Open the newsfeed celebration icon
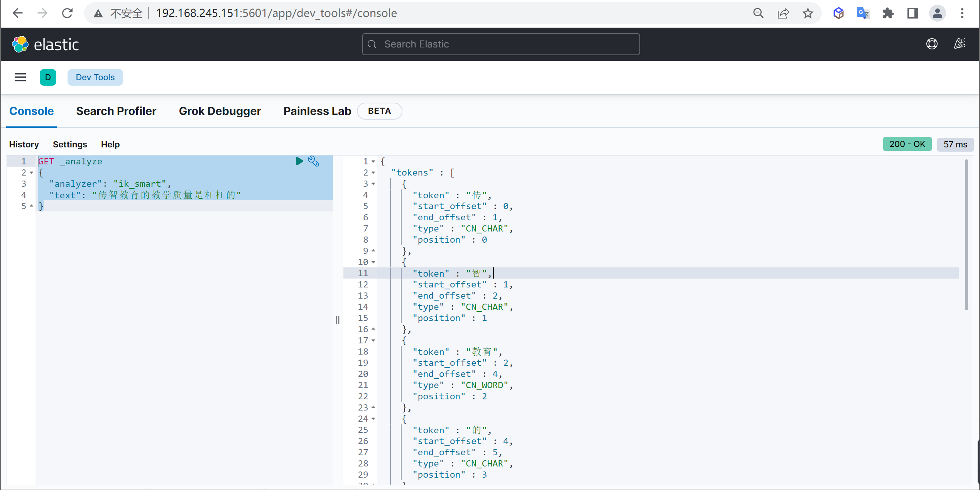The image size is (980, 490). pos(960,44)
